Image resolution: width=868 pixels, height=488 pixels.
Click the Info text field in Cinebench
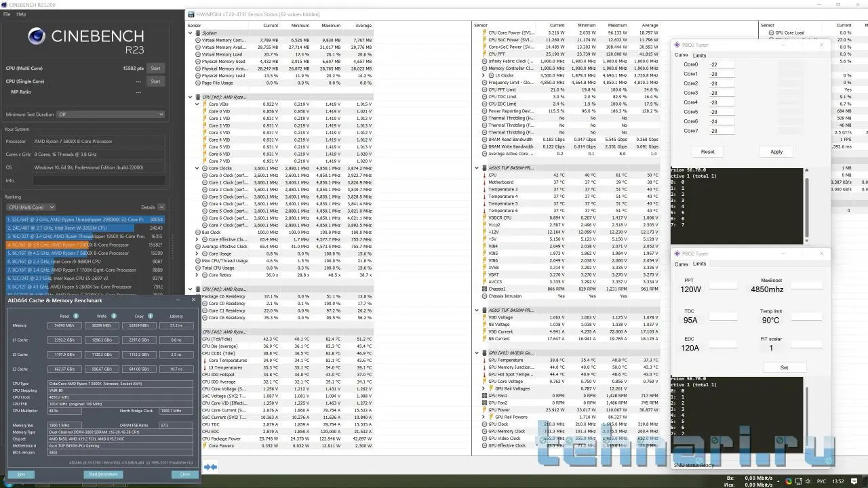(98, 181)
